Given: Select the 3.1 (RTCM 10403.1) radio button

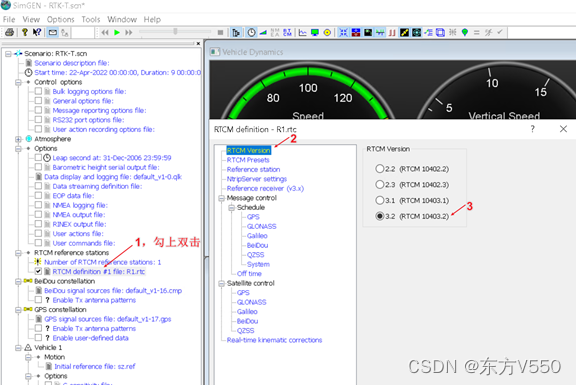Looking at the screenshot, I should tap(379, 200).
